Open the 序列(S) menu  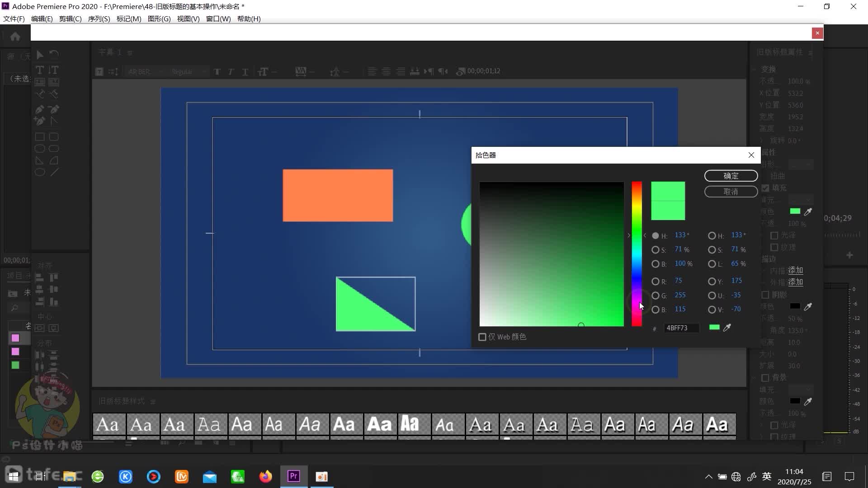[99, 19]
